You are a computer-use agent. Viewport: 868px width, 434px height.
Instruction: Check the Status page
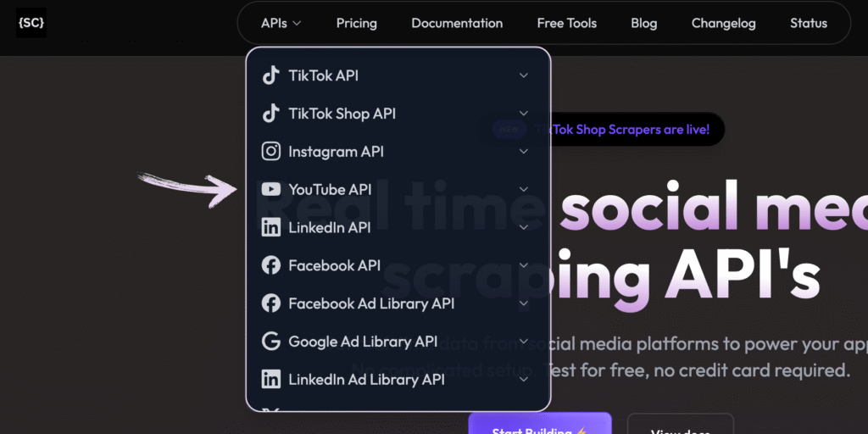point(808,23)
